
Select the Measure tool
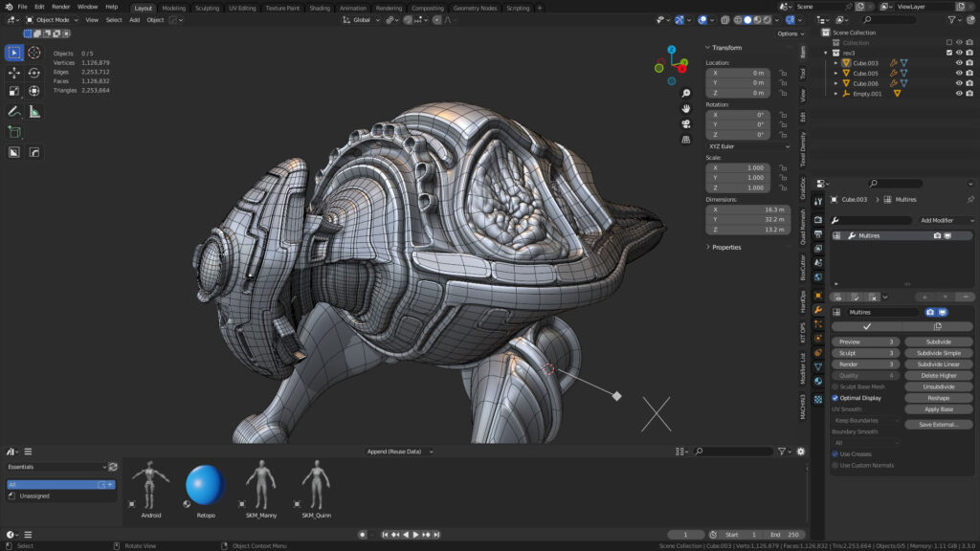click(x=34, y=112)
